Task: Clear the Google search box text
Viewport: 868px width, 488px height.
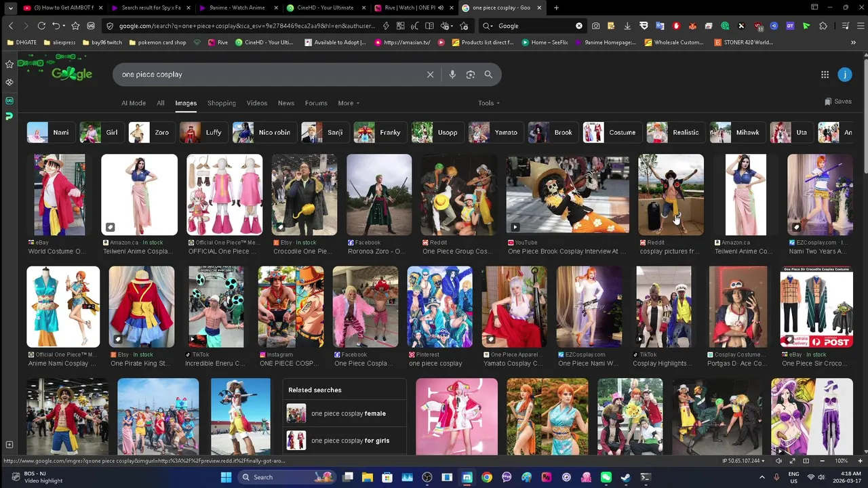Action: point(430,75)
